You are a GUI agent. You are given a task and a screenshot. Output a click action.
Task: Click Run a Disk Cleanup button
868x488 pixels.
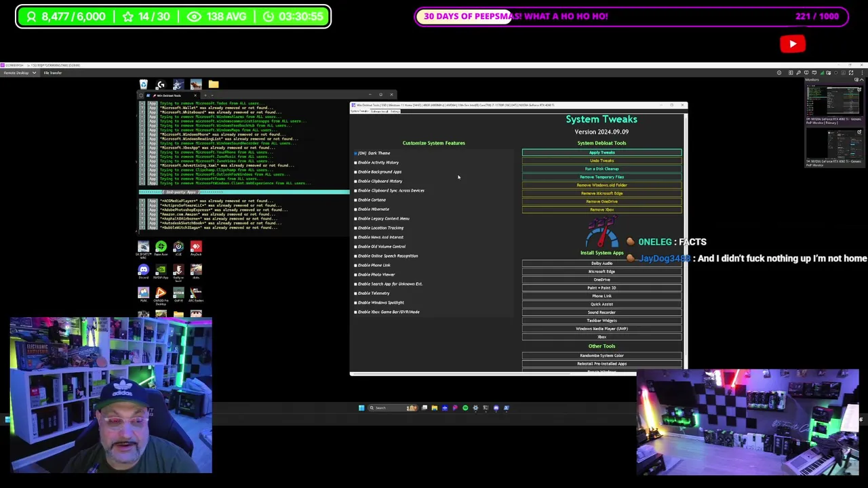click(601, 169)
